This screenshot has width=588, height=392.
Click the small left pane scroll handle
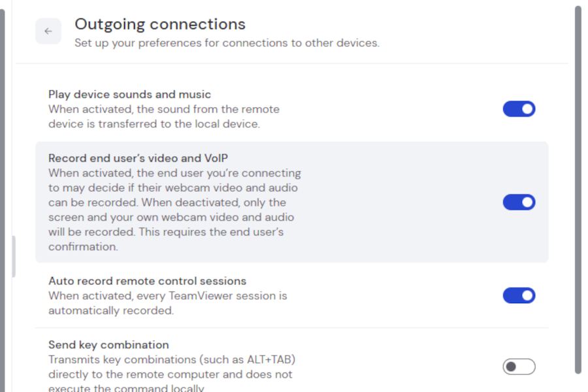[13, 256]
